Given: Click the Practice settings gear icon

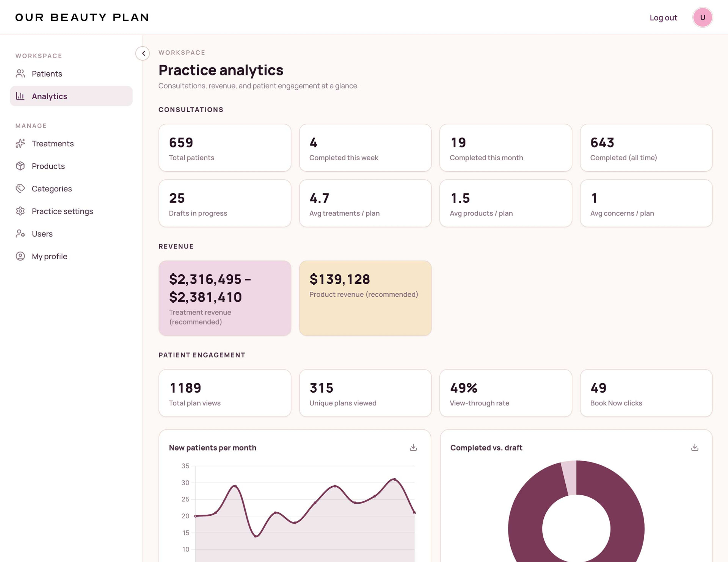Looking at the screenshot, I should 20,211.
